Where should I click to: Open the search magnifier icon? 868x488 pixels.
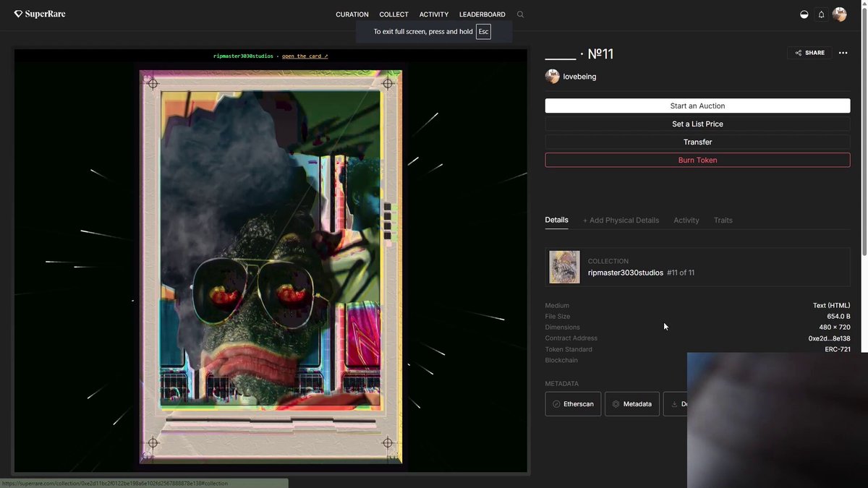(x=520, y=14)
